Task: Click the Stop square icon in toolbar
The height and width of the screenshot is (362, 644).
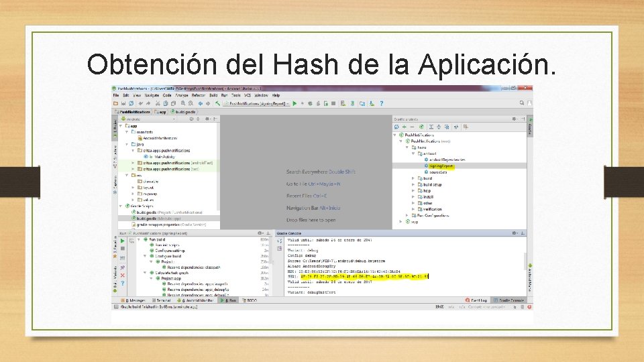Action: (x=333, y=103)
